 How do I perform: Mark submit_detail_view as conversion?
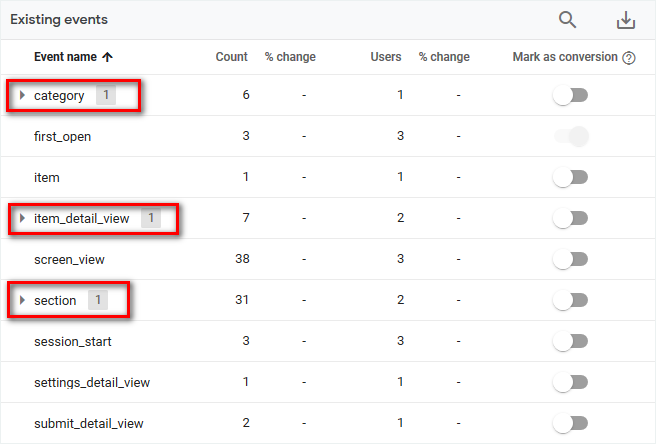[x=571, y=423]
